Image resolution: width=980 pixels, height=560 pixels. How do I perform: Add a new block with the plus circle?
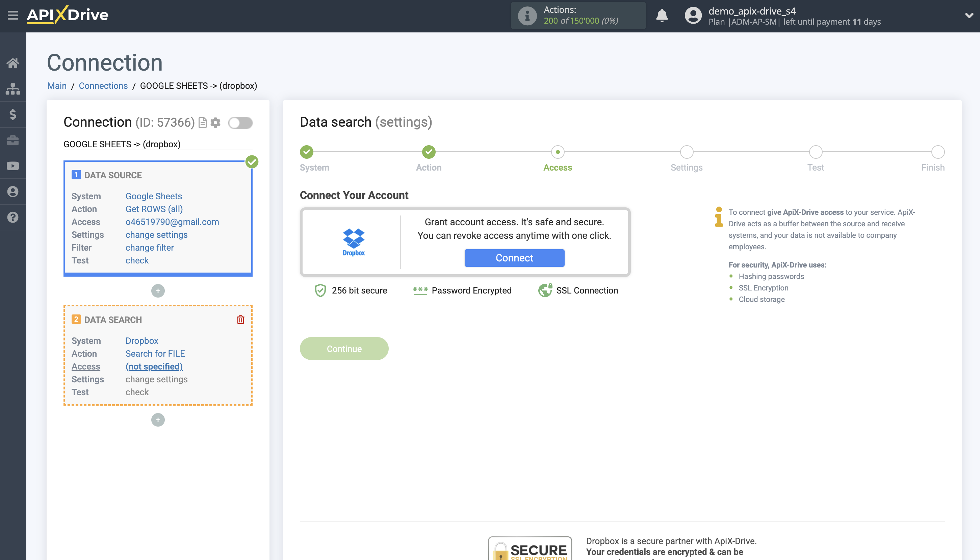[x=158, y=419]
